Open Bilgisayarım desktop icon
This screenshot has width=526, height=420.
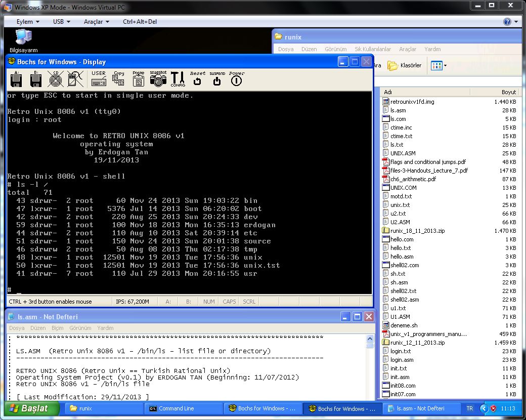tap(23, 41)
